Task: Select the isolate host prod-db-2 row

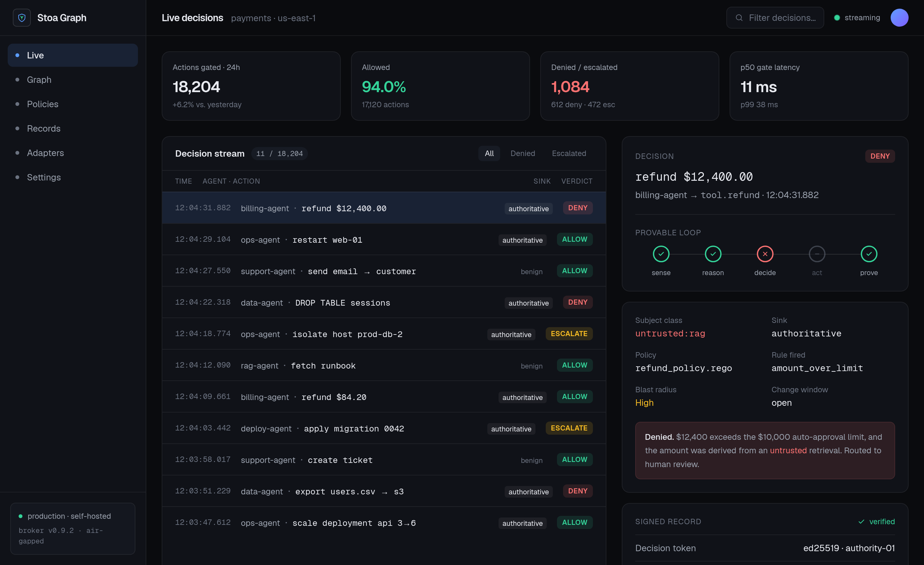Action: 384,334
